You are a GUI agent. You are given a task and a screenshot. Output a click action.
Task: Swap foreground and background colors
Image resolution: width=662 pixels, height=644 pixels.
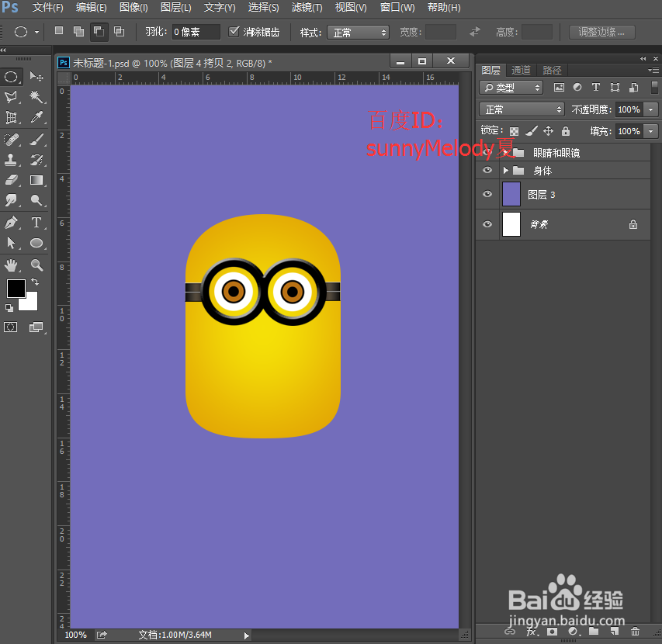tap(35, 282)
